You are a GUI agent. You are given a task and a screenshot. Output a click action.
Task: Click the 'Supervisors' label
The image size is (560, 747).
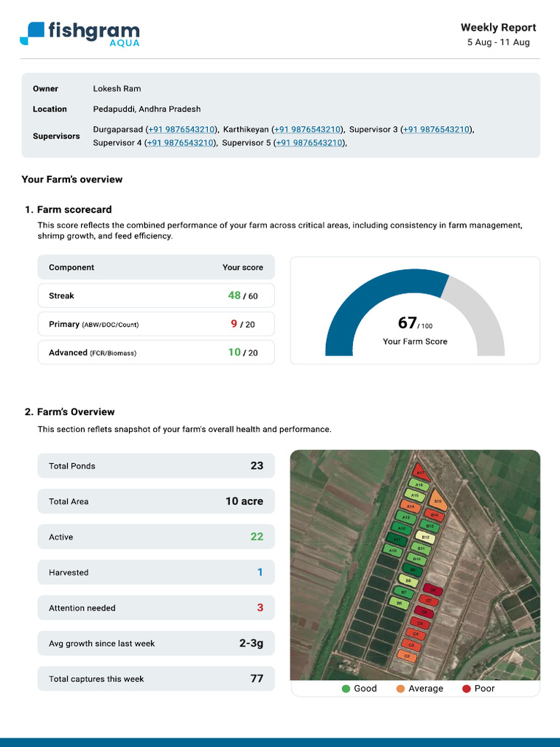[56, 136]
